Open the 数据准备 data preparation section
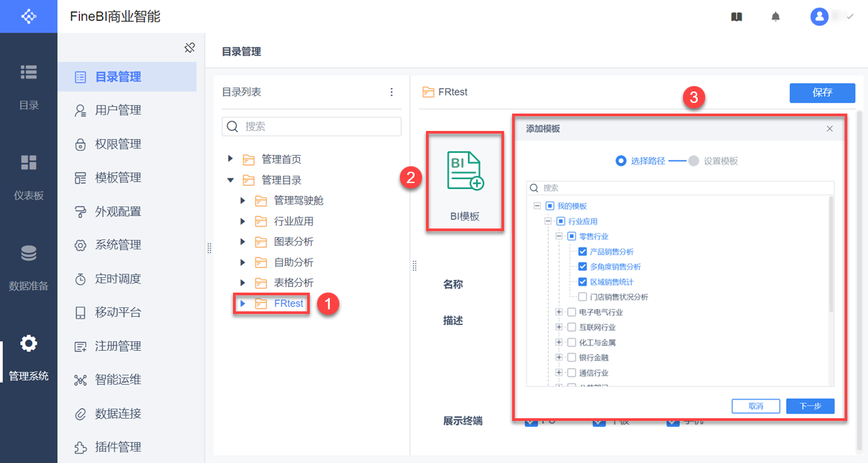 pyautogui.click(x=29, y=268)
